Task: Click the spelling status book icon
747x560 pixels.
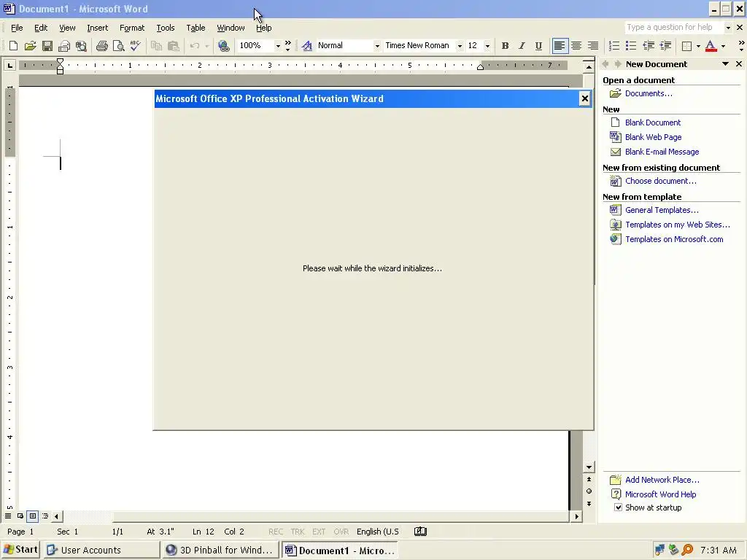Action: (x=420, y=532)
